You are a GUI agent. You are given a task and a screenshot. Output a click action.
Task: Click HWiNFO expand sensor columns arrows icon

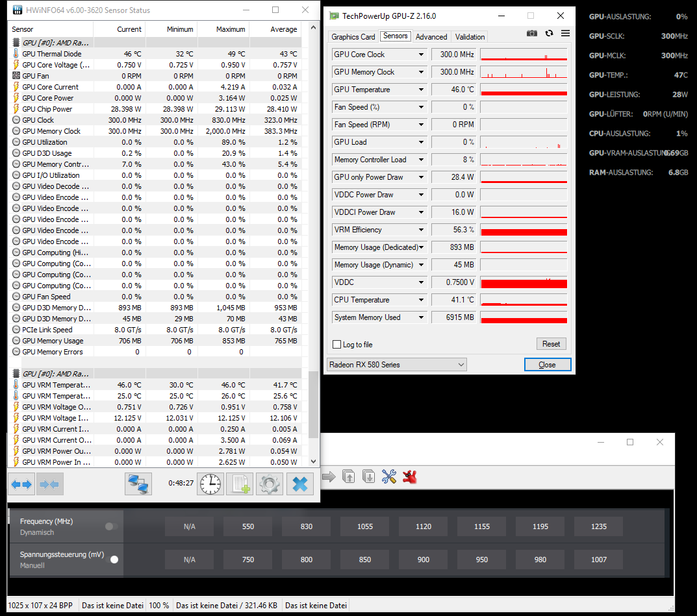point(21,484)
